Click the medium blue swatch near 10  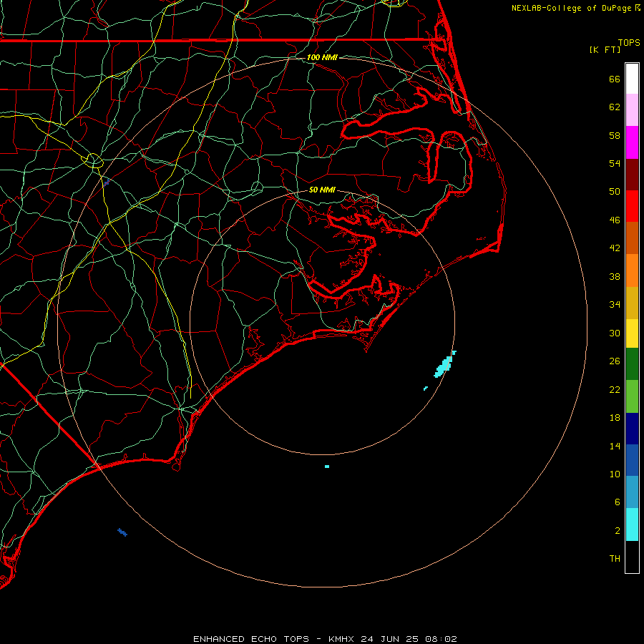(632, 460)
